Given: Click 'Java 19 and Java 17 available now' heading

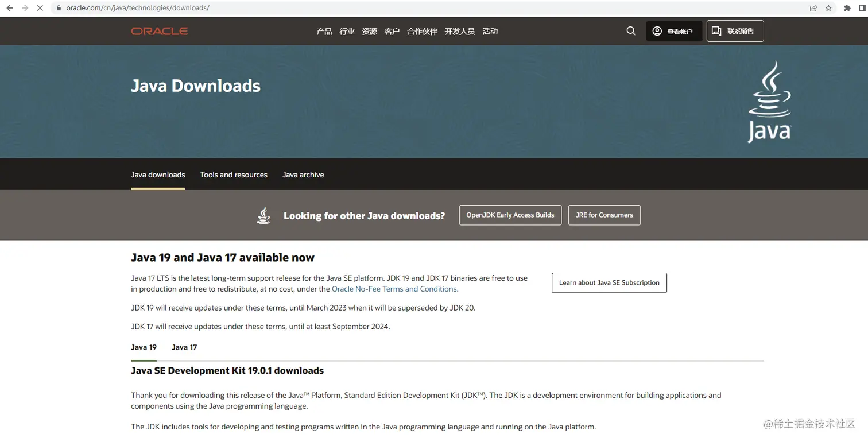Looking at the screenshot, I should click(x=223, y=257).
